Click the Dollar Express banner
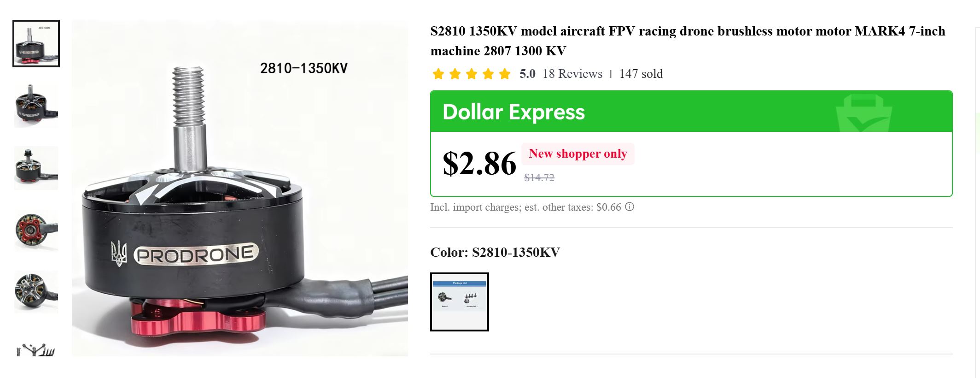The image size is (980, 378). tap(691, 112)
